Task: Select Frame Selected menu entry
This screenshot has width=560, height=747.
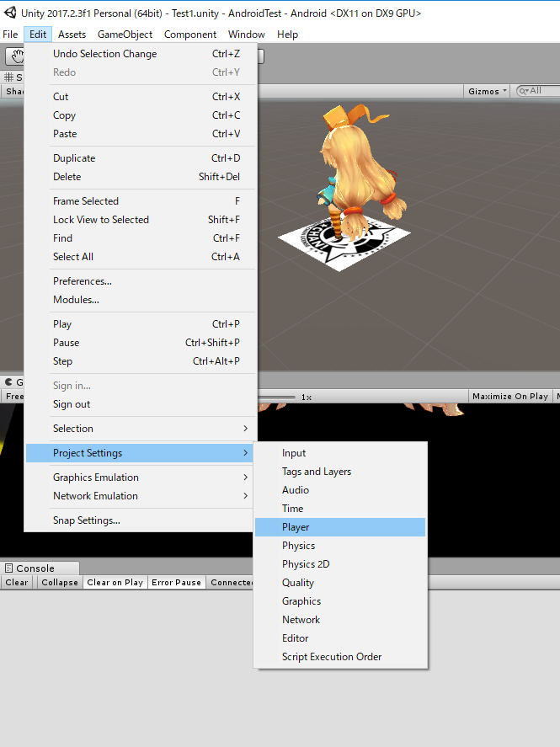Action: point(141,201)
